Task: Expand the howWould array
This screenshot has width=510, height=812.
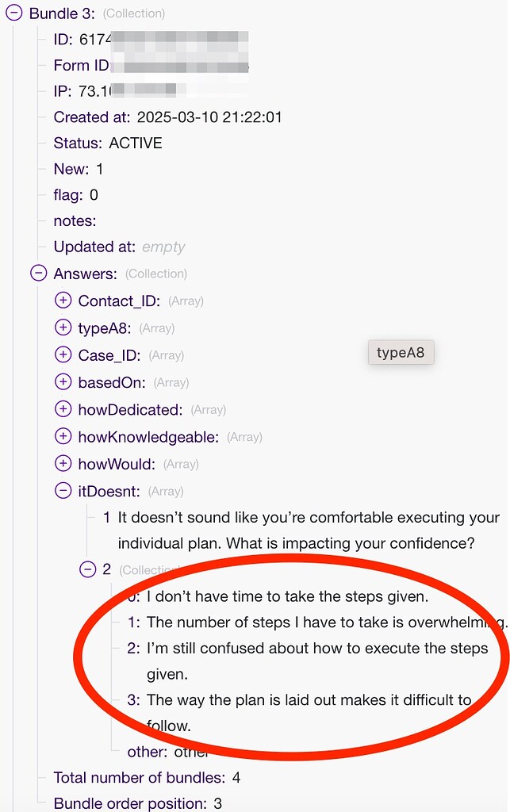Action: click(63, 463)
